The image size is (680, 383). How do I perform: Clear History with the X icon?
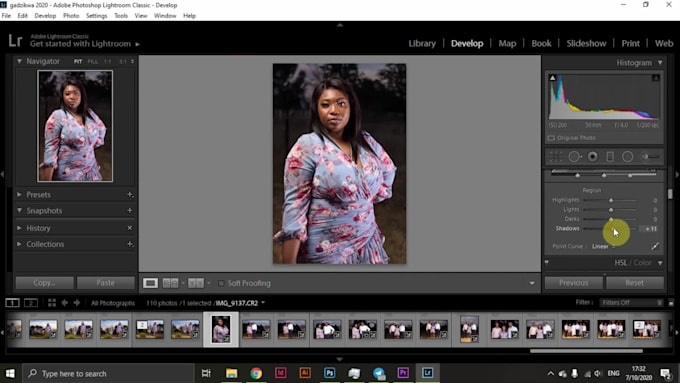[x=130, y=228]
